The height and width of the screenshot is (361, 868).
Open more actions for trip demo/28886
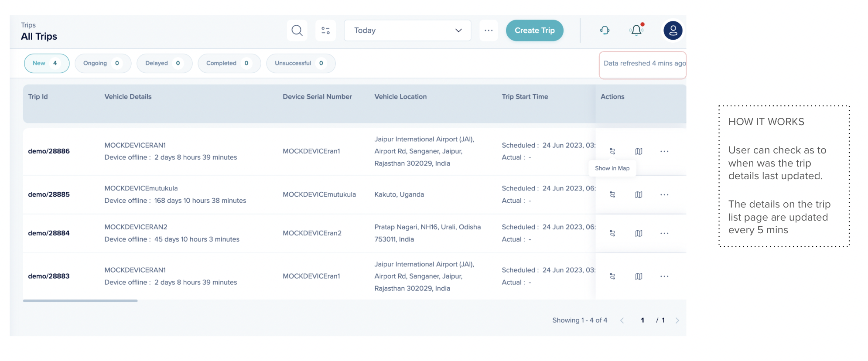664,151
